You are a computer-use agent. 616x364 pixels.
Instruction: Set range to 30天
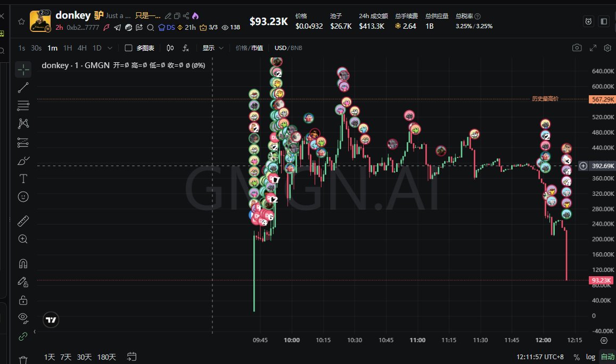84,357
